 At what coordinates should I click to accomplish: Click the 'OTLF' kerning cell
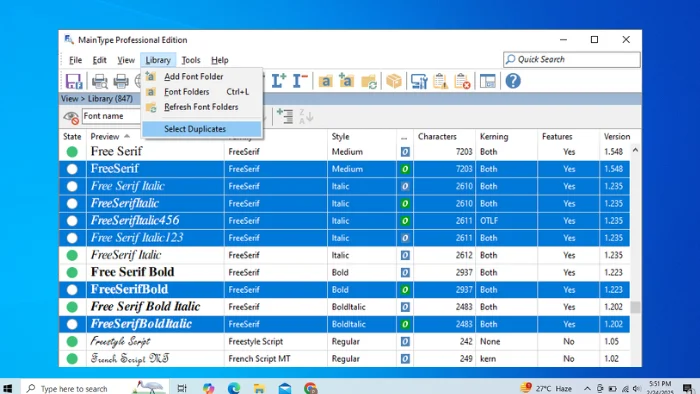489,221
